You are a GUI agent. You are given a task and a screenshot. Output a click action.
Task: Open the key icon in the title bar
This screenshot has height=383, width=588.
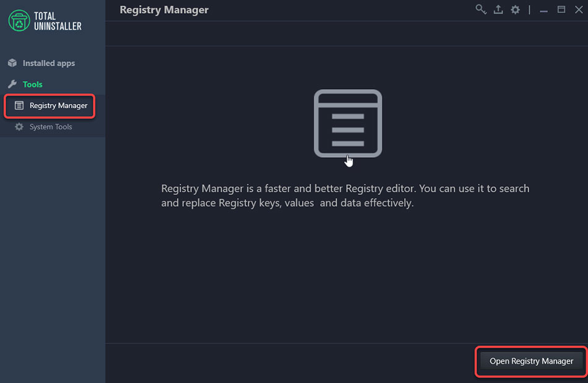coord(481,9)
